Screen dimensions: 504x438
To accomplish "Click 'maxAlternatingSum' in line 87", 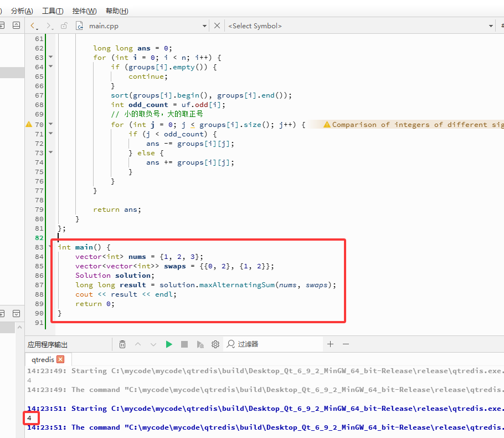I will pyautogui.click(x=237, y=285).
